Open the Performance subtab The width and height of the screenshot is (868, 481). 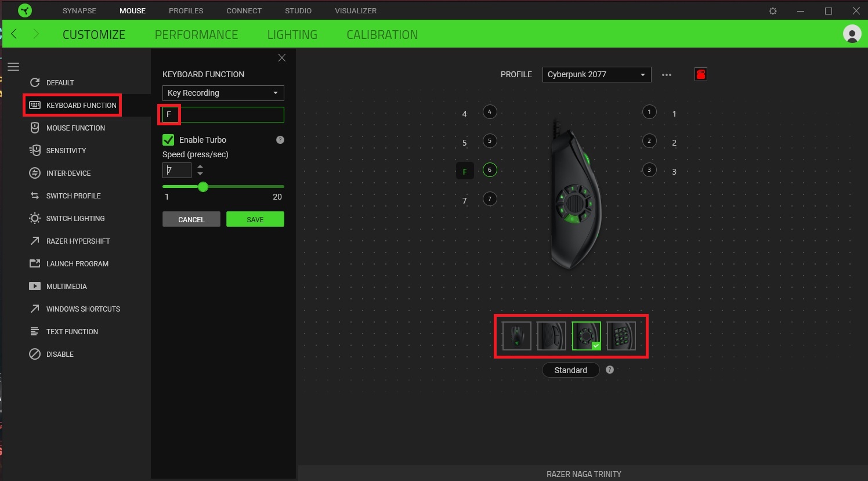(196, 35)
